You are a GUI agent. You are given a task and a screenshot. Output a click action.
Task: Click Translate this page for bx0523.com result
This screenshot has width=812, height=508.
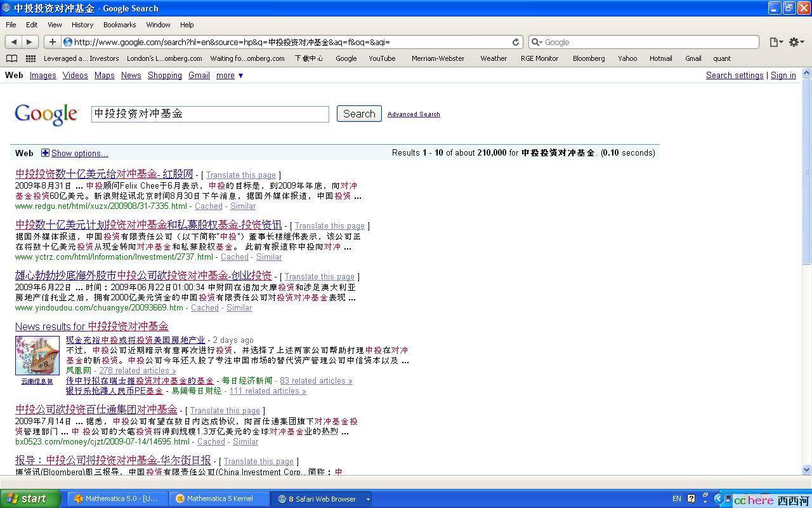coord(225,411)
